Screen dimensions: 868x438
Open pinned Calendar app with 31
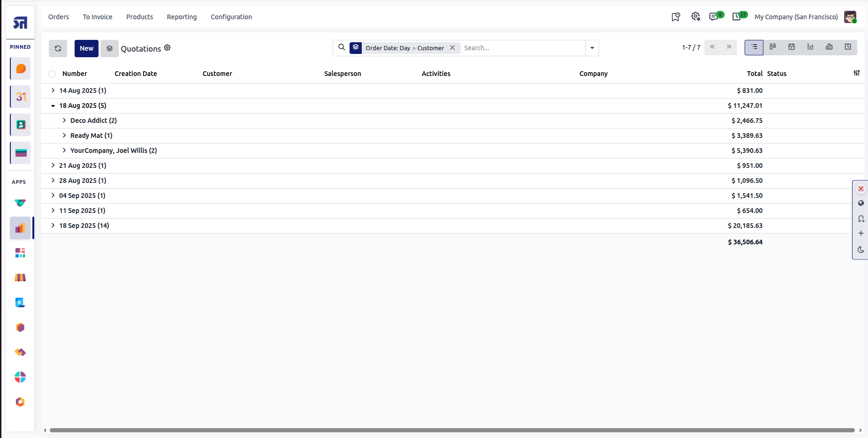point(21,97)
